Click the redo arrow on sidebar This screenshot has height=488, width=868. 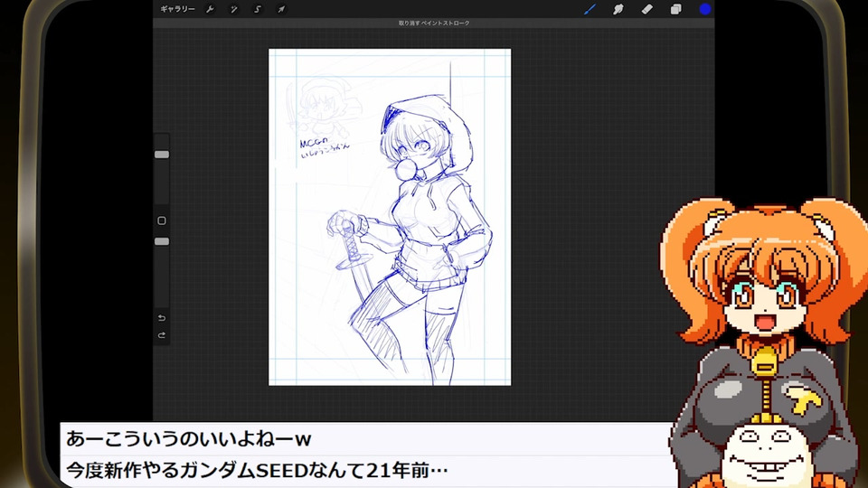pos(162,335)
